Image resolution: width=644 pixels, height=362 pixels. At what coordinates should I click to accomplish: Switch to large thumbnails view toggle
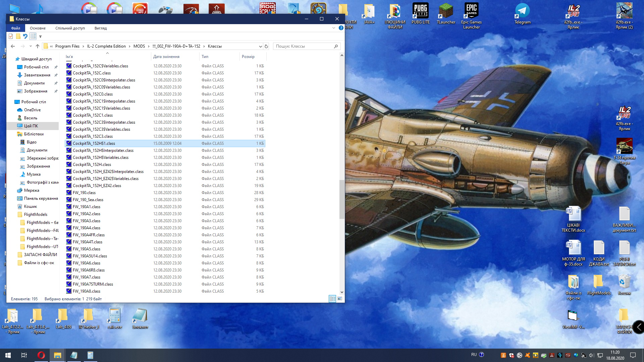[x=340, y=299]
